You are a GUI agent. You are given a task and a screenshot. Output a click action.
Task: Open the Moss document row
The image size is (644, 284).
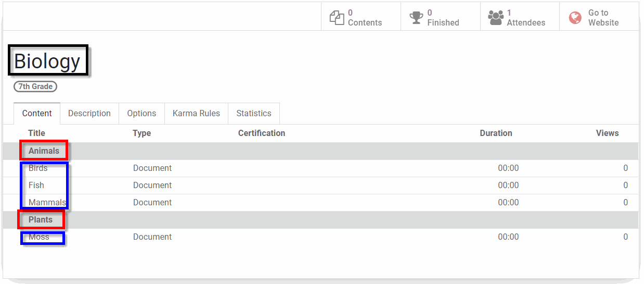pos(39,237)
